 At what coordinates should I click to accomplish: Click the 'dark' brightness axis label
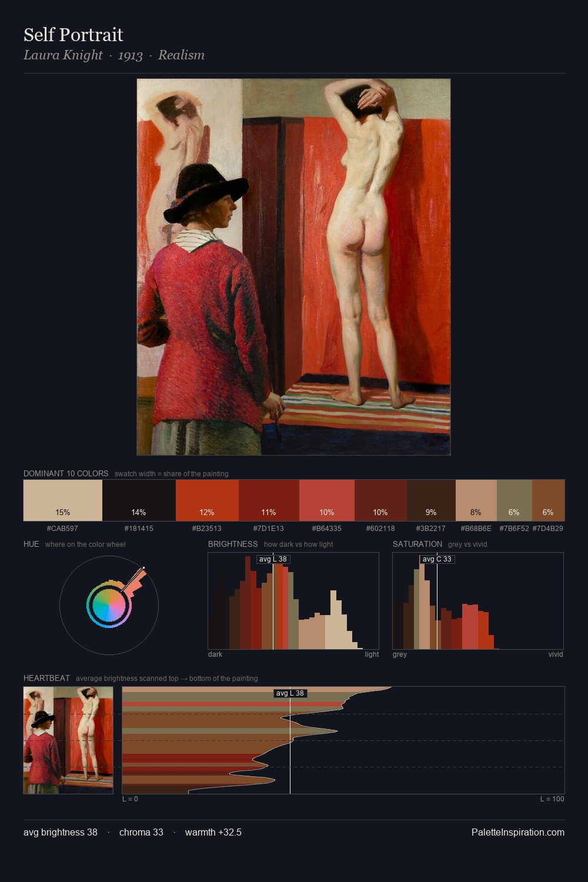(x=215, y=654)
